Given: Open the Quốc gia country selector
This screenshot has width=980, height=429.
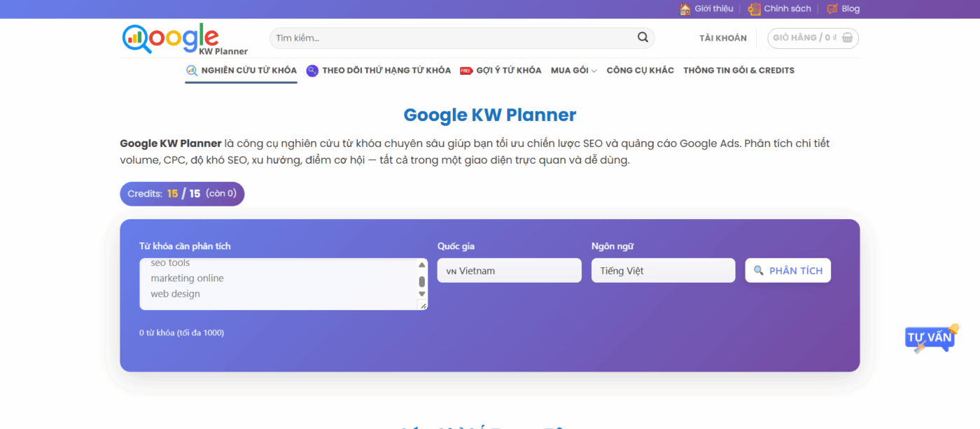Looking at the screenshot, I should [x=509, y=270].
